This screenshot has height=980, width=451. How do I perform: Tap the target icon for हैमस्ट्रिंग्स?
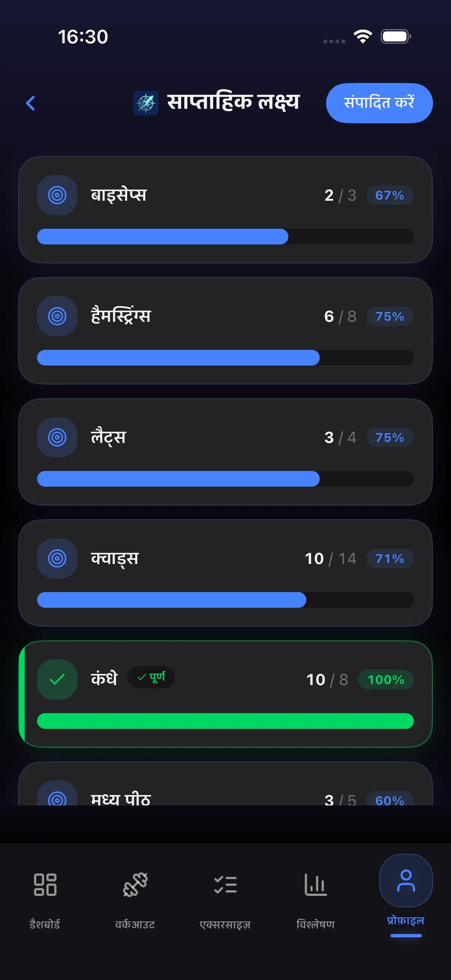tap(57, 316)
